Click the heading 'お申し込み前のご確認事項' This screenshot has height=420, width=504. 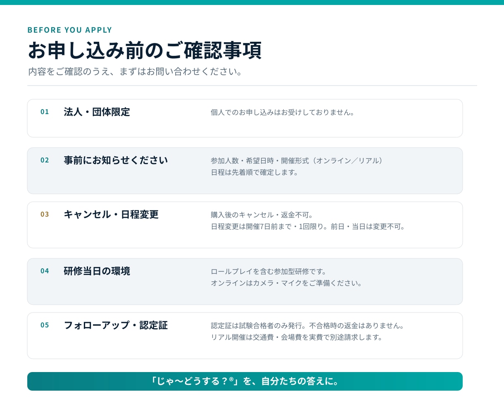145,50
